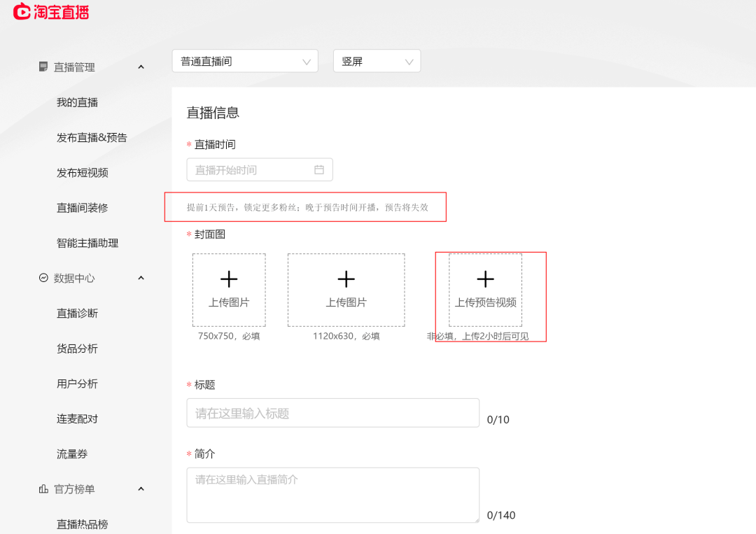
Task: Click the 封面图 field label
Action: (210, 234)
